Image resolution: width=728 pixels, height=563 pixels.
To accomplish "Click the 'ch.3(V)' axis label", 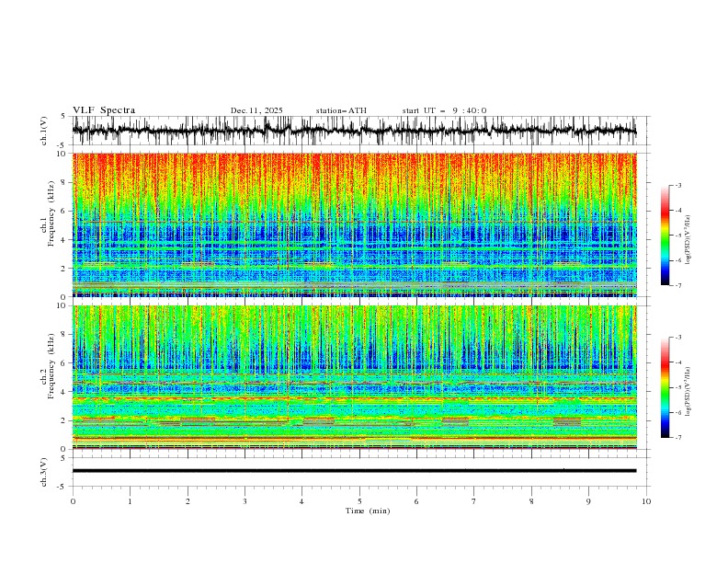I will click(x=44, y=472).
